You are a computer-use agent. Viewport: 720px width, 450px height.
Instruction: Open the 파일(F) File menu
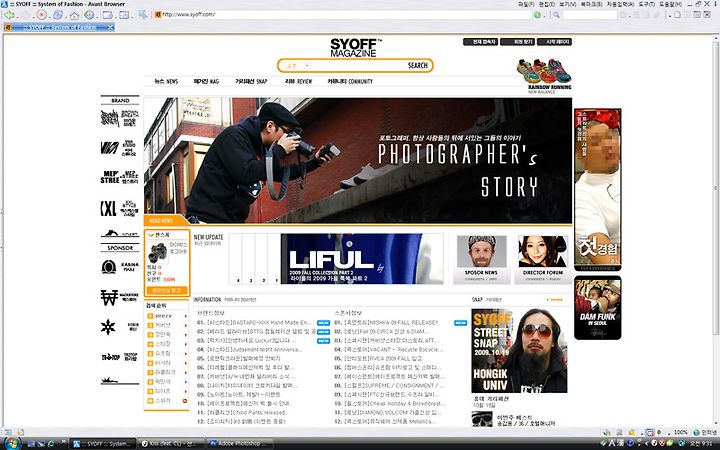[x=526, y=4]
